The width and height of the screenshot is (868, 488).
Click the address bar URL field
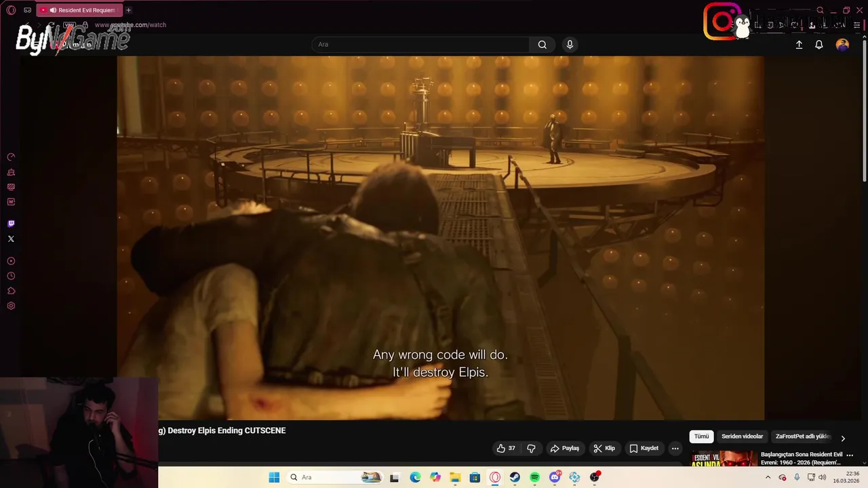point(130,25)
